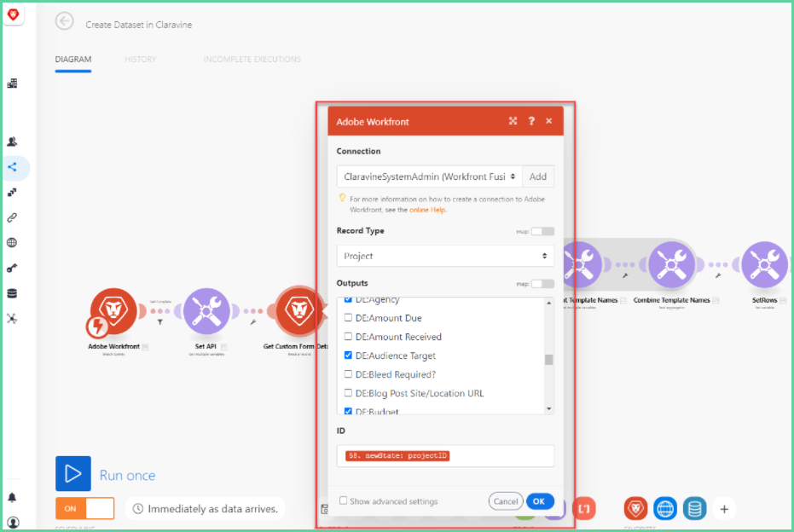Screen dimensions: 794x532
Task: Click the Outputs list scroll-down arrow
Action: 549,408
